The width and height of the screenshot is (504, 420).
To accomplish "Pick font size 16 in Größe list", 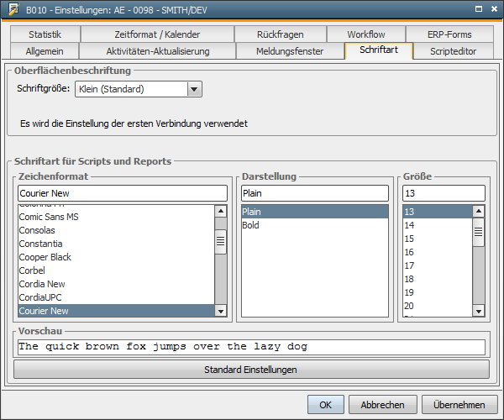I will coord(410,252).
